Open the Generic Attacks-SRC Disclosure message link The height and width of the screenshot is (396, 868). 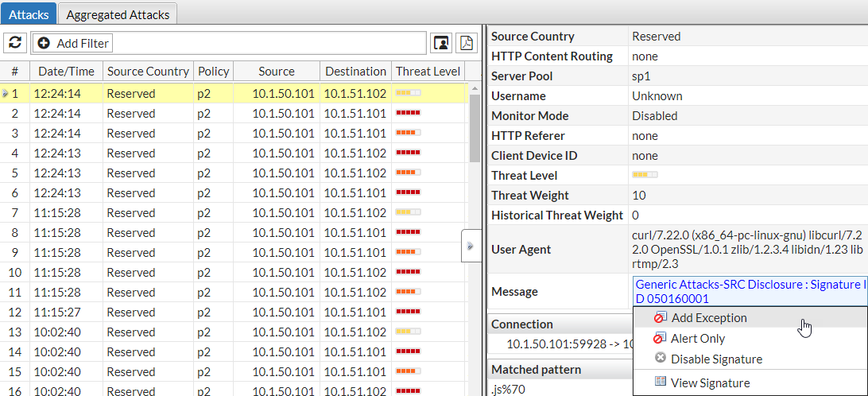pyautogui.click(x=750, y=291)
